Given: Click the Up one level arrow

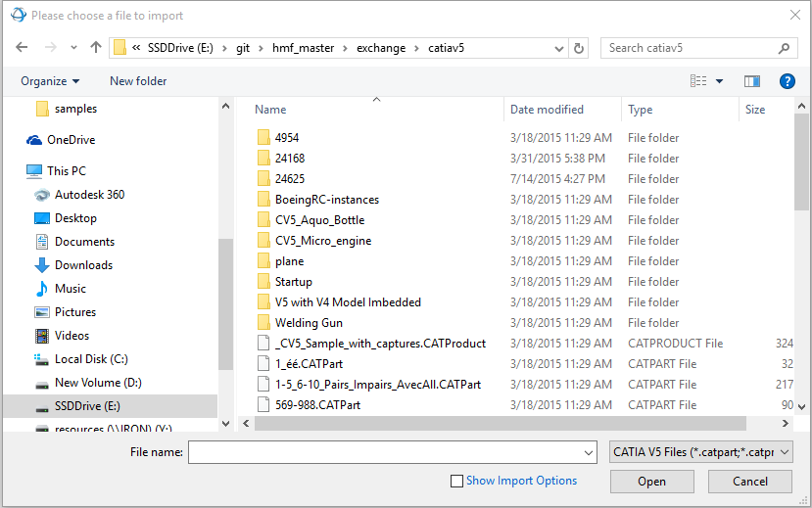Looking at the screenshot, I should click(95, 48).
